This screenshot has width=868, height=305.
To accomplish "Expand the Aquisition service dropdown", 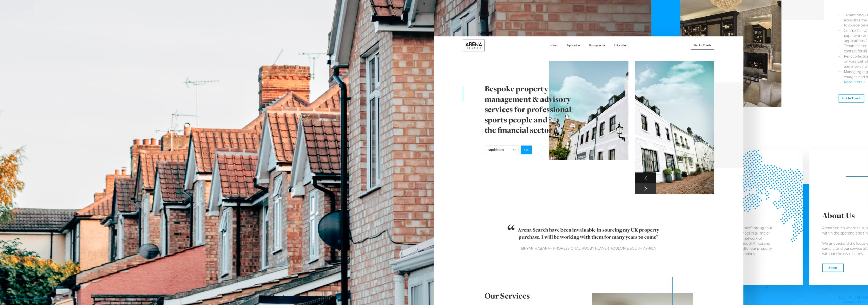I will pyautogui.click(x=501, y=150).
